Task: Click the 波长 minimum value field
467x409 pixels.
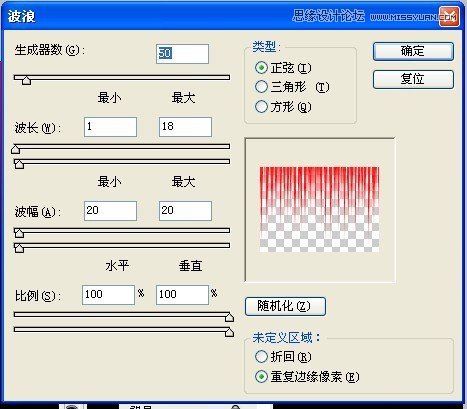Action: [x=110, y=127]
